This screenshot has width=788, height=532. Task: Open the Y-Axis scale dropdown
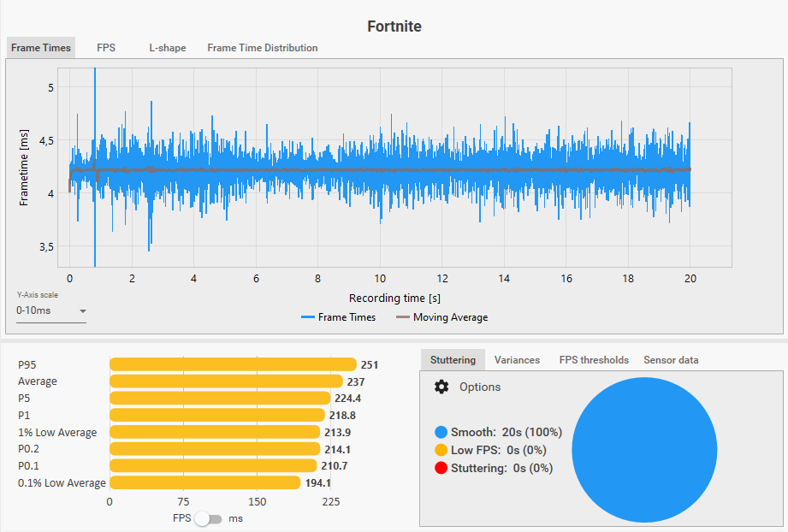point(51,311)
